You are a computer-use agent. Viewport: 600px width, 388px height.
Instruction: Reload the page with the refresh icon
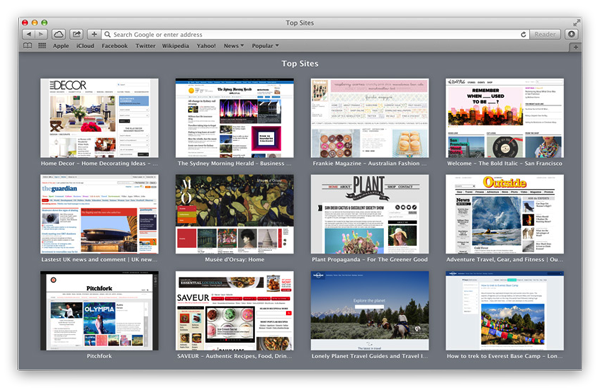click(x=523, y=34)
